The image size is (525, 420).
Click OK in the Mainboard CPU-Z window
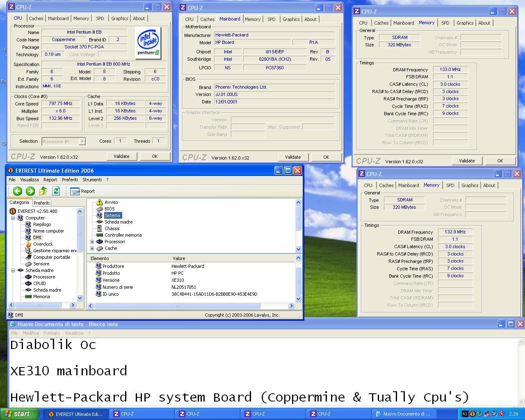click(x=326, y=157)
